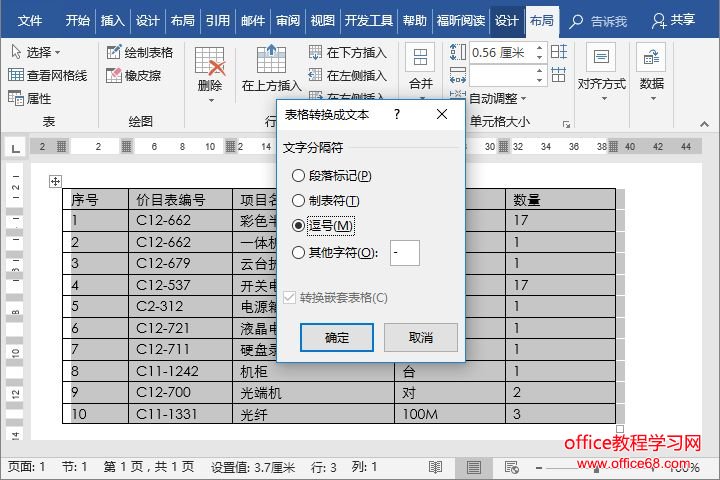Screen dimensions: 720x480
Task: Switch to Read Mode view icon
Action: (x=435, y=467)
